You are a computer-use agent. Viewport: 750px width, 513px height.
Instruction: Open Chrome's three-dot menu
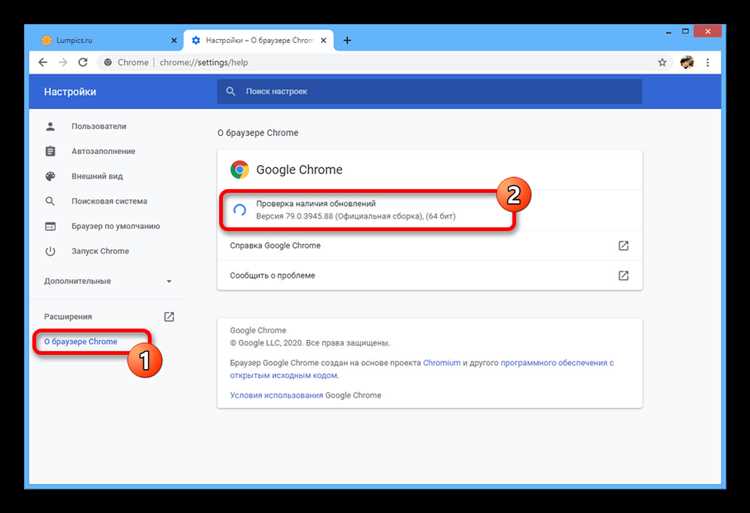coord(707,62)
